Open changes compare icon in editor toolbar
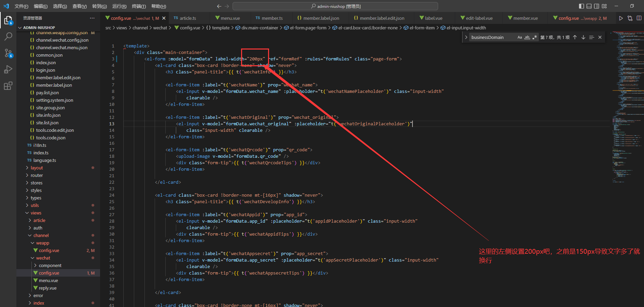The width and height of the screenshot is (644, 307). 630,18
